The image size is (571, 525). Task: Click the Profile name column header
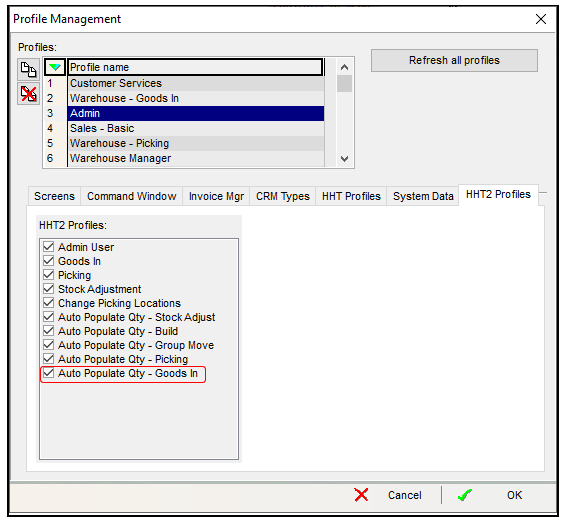click(x=195, y=67)
